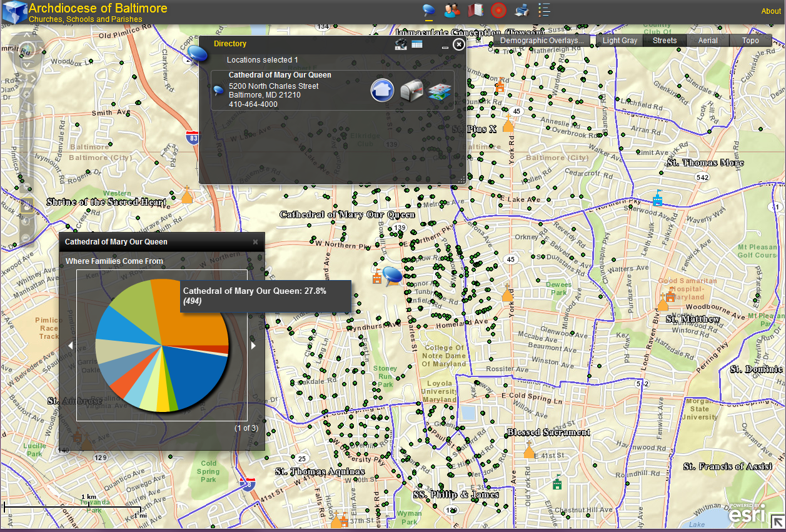This screenshot has width=786, height=532.
Task: Click the mailbox icon for Cathedral
Action: click(x=411, y=90)
